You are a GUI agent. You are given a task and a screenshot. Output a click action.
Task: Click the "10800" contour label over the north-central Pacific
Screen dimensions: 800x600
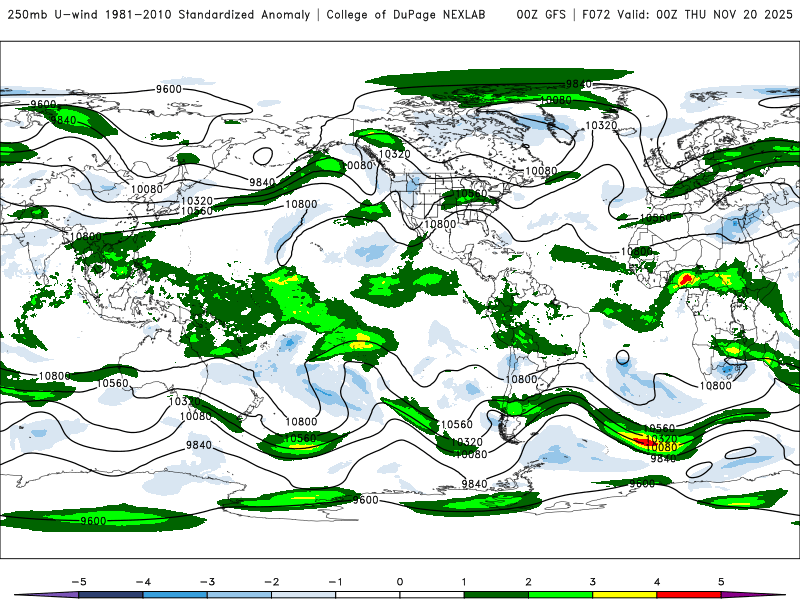coord(301,204)
